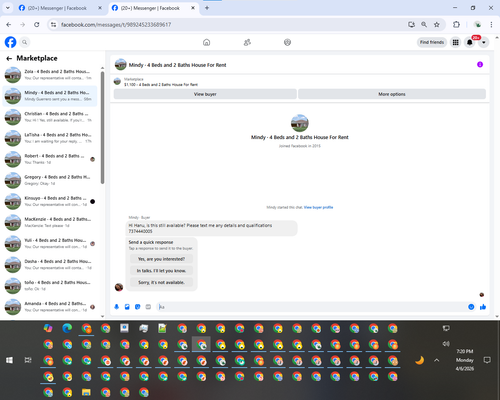The height and width of the screenshot is (400, 500).
Task: Open the LaTisha conversation
Action: point(50,138)
